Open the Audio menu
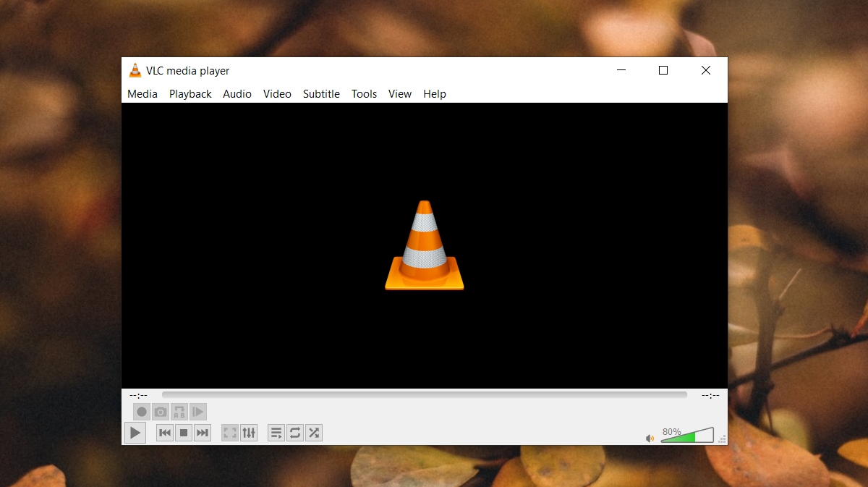This screenshot has height=487, width=868. point(237,94)
